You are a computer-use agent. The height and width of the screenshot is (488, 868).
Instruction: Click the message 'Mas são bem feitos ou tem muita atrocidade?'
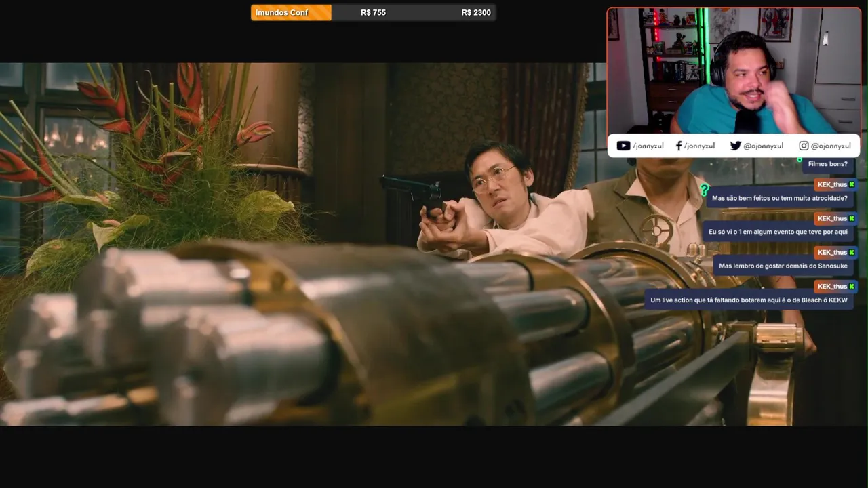point(780,199)
